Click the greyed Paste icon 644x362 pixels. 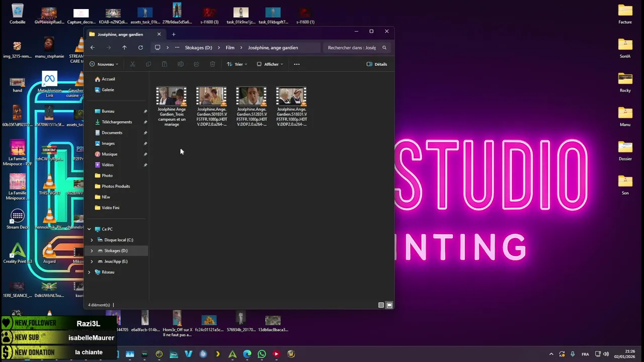tap(165, 64)
